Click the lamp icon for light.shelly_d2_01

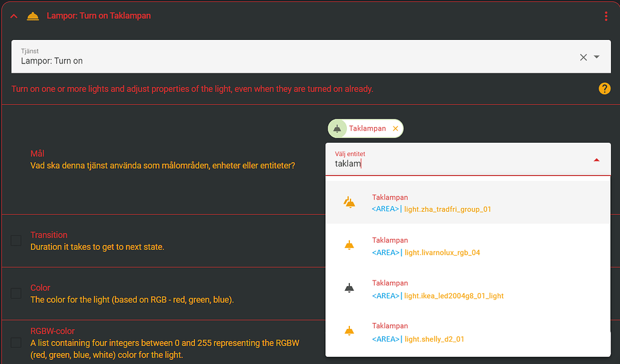coord(349,331)
